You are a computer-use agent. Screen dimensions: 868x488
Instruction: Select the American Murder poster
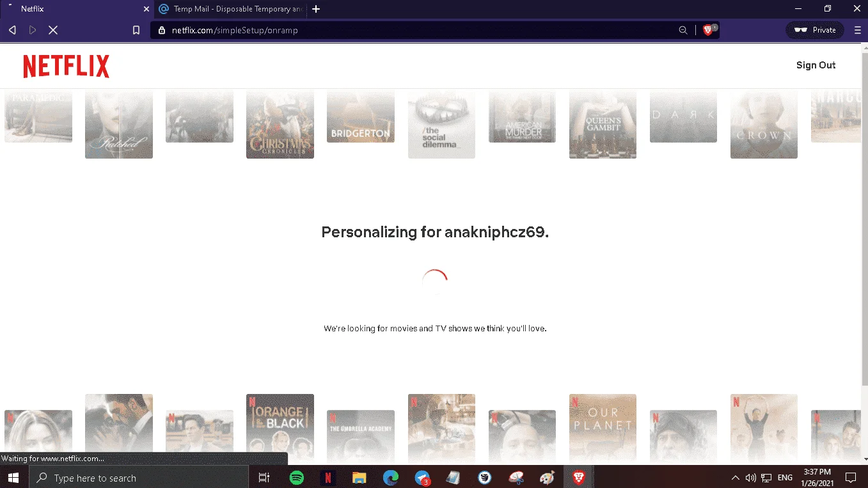522,116
